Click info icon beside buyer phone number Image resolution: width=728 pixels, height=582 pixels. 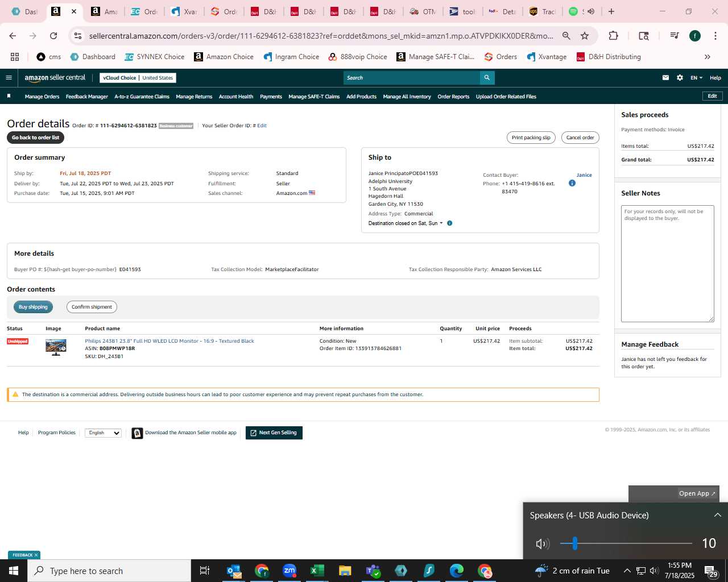[x=572, y=183]
